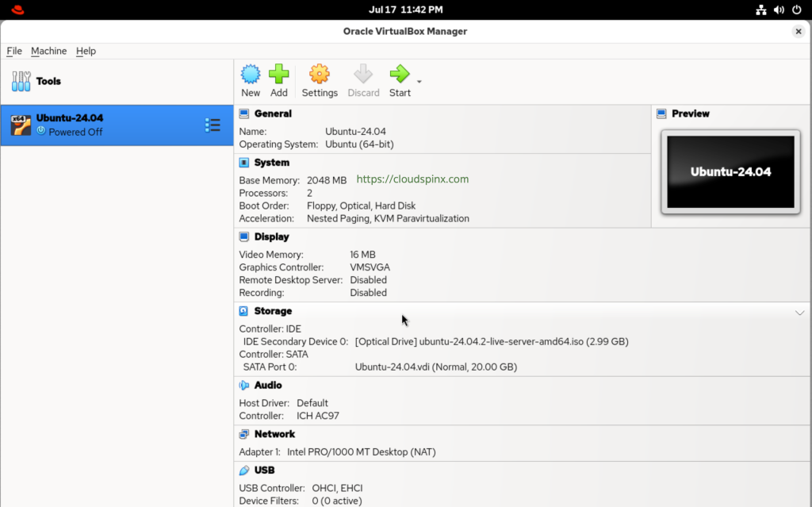Open the system volume indicator in top bar
The height and width of the screenshot is (507, 812).
point(779,10)
